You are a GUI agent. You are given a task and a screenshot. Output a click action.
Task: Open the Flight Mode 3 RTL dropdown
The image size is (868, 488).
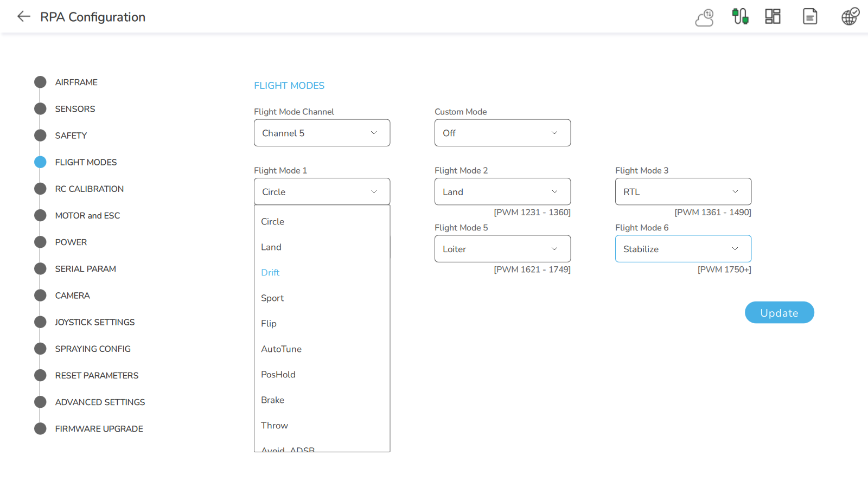point(683,192)
